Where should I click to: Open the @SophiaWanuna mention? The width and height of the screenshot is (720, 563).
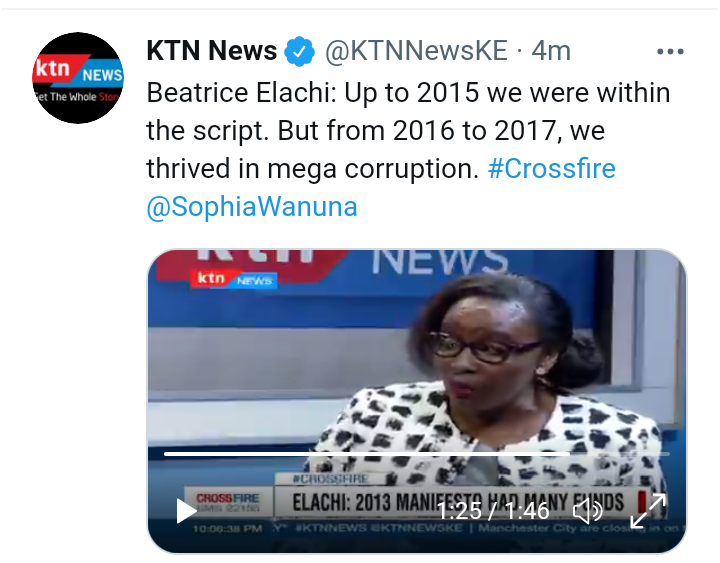[x=252, y=207]
